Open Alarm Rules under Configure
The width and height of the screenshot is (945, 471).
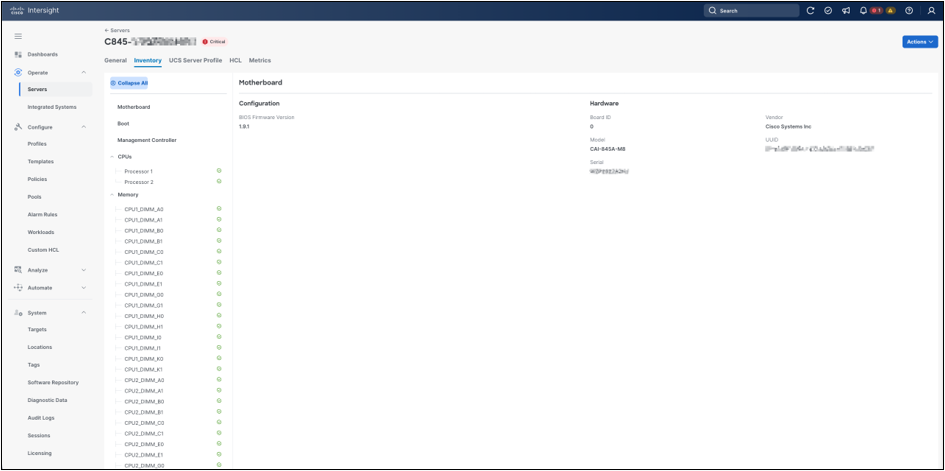(x=42, y=214)
